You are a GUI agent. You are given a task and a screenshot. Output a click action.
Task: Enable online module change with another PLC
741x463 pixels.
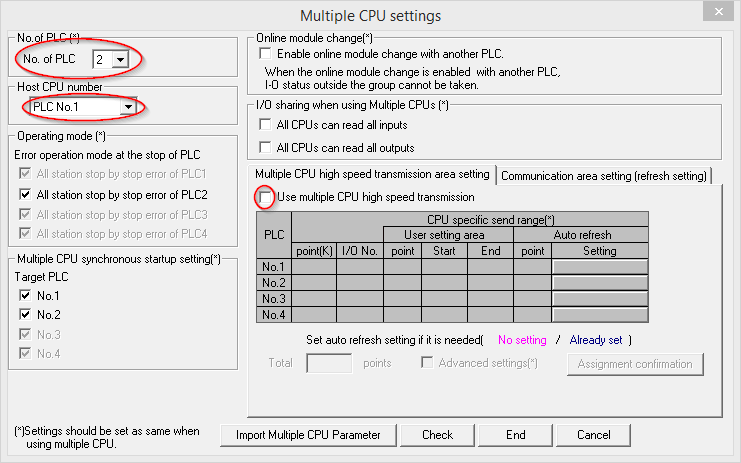pyautogui.click(x=266, y=53)
